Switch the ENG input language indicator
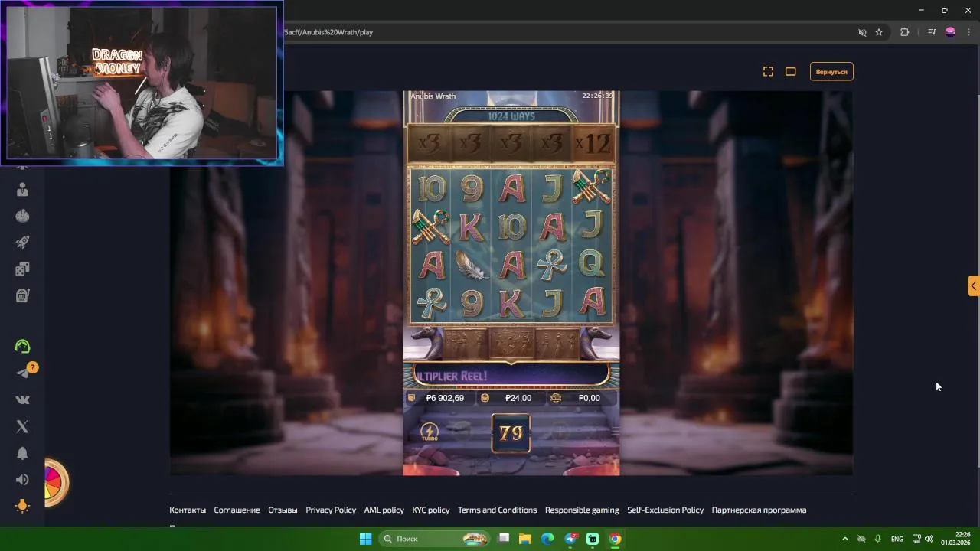Viewport: 980px width, 551px height. tap(897, 539)
